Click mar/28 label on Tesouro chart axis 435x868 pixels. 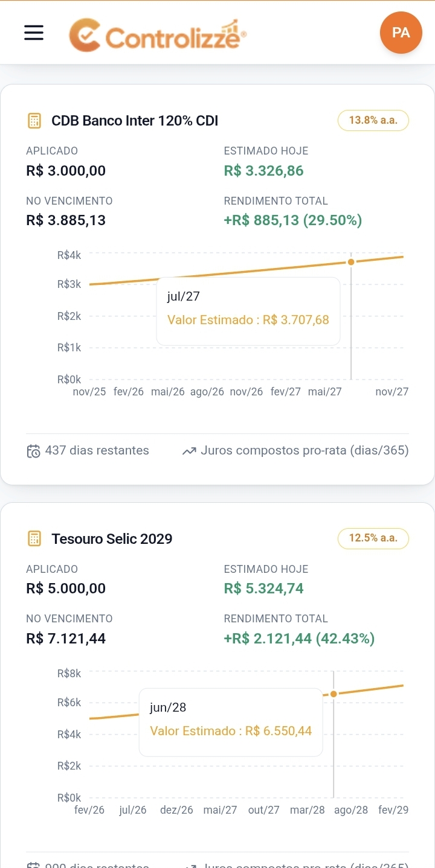tap(308, 810)
